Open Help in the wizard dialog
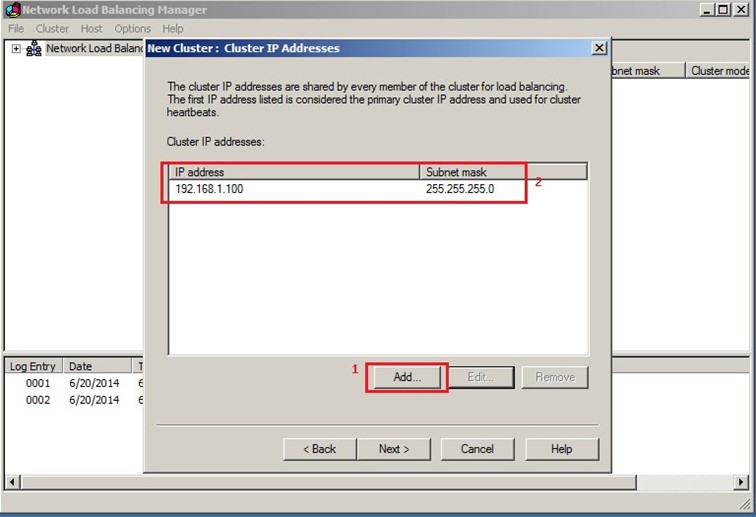 [562, 449]
